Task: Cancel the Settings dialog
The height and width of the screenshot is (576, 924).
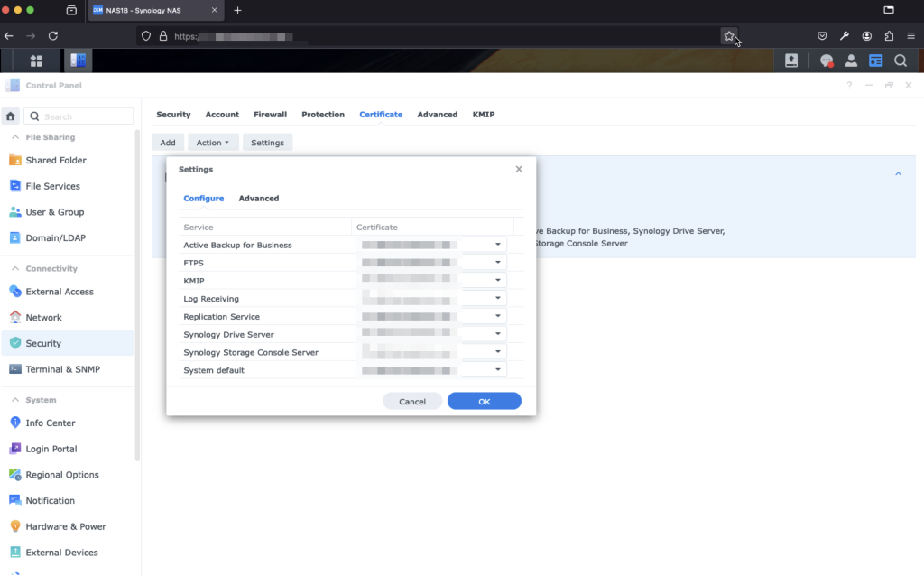Action: coord(411,402)
